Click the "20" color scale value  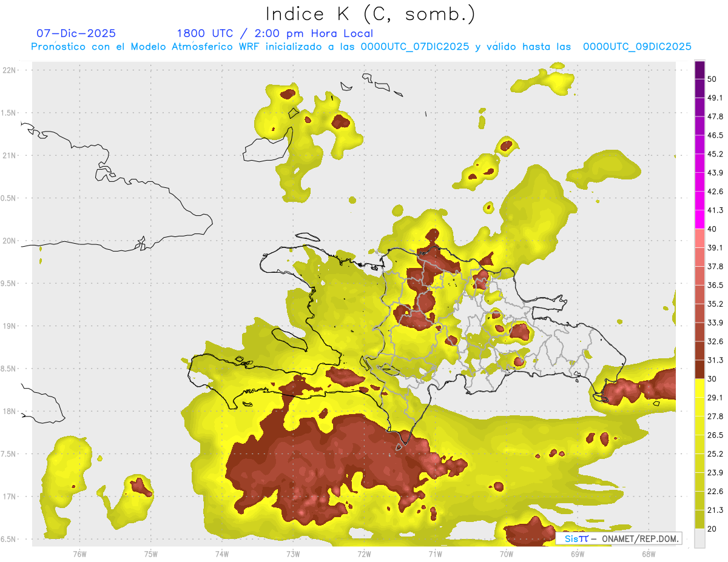[712, 529]
